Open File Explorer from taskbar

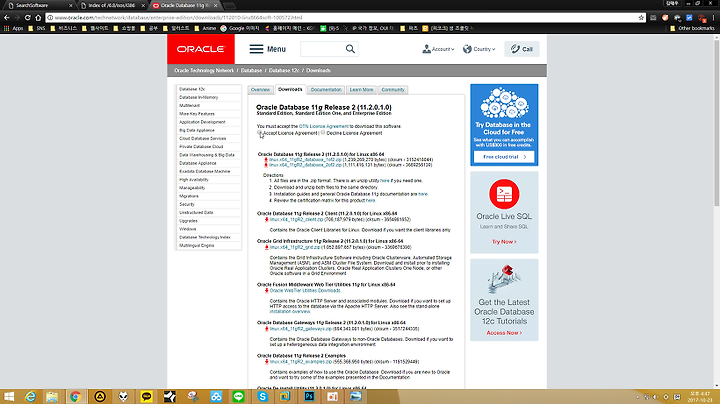point(52,396)
